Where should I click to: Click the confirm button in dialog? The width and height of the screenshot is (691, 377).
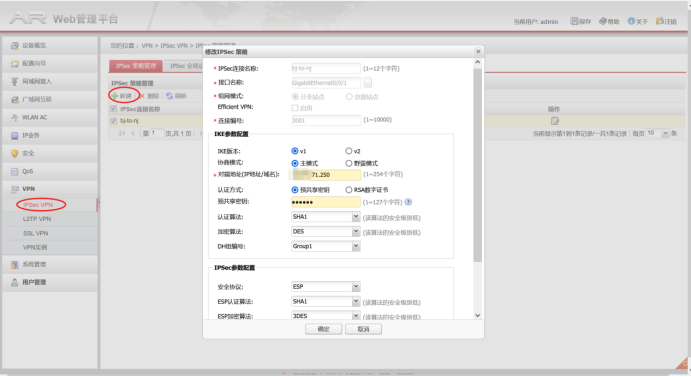point(323,329)
